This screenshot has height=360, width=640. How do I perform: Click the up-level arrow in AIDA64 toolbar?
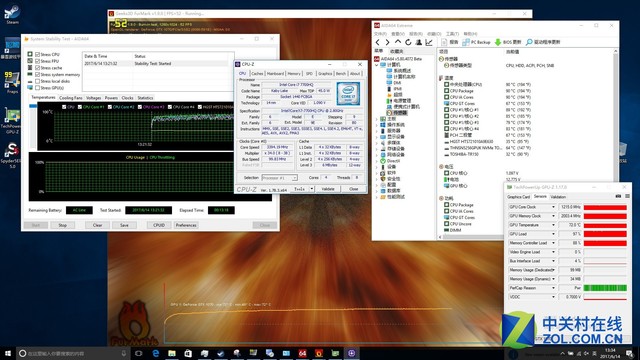(398, 42)
